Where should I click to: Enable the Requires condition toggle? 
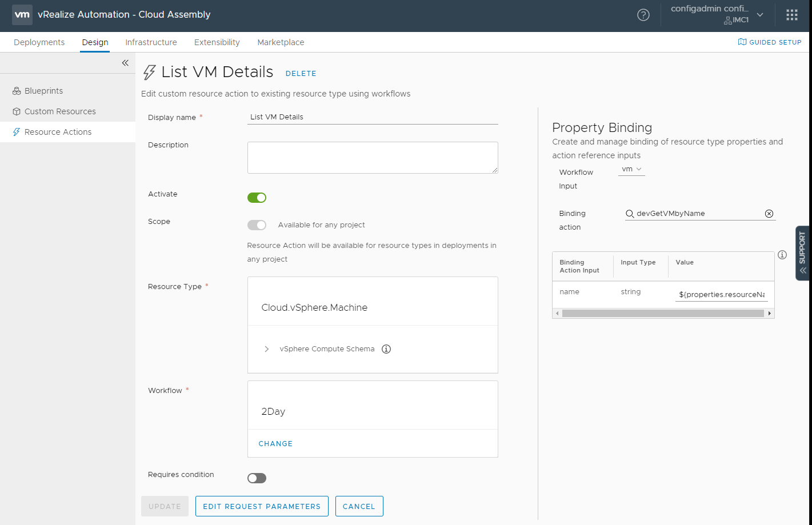257,478
